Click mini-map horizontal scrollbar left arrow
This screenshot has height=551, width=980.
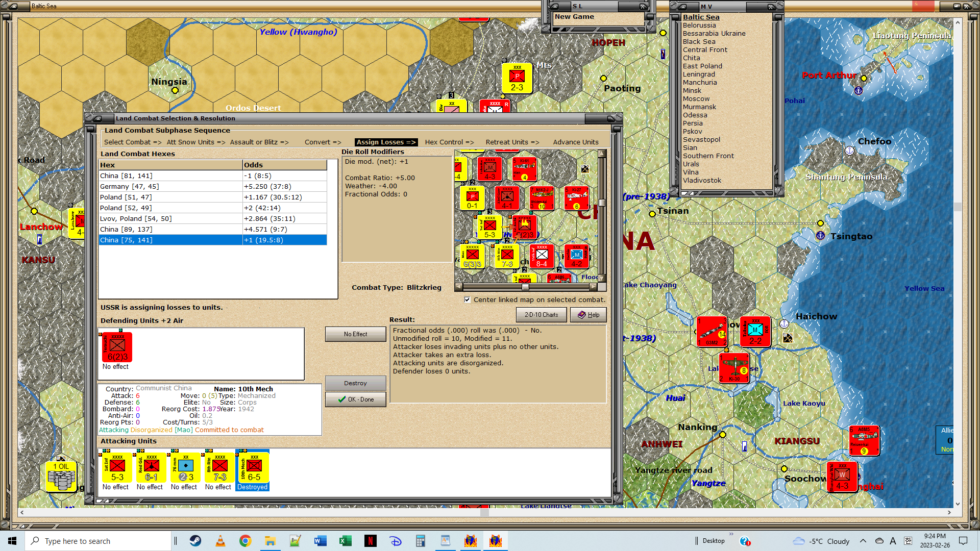(x=458, y=287)
